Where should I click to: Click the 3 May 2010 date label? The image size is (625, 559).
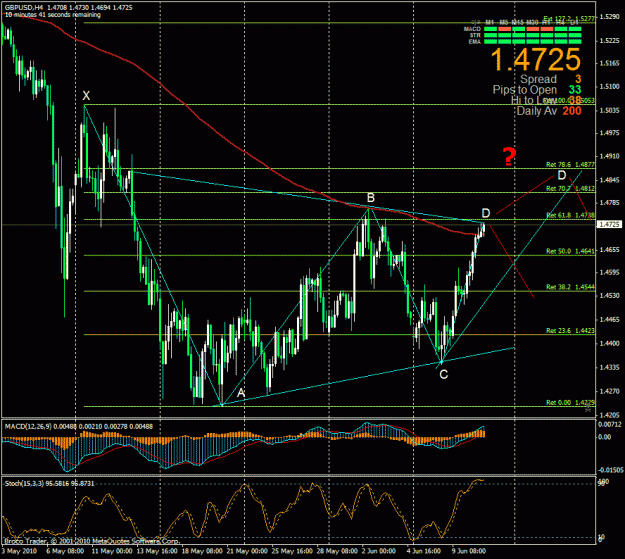coord(19,551)
